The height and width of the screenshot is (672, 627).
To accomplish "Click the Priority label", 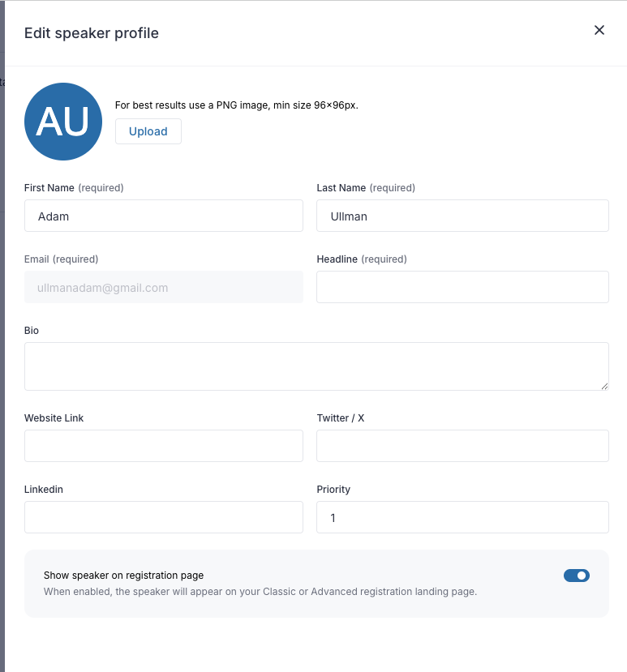I will (333, 490).
